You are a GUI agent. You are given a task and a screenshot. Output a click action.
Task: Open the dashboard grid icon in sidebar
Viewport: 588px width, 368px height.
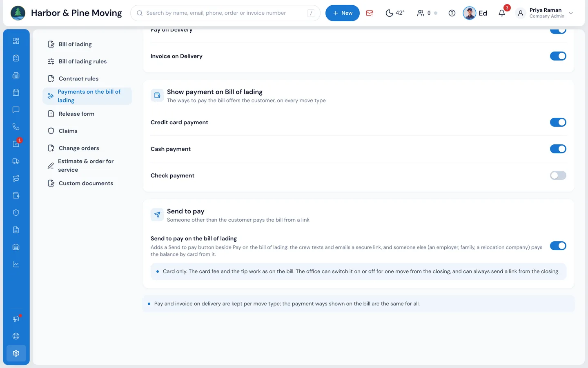point(16,41)
